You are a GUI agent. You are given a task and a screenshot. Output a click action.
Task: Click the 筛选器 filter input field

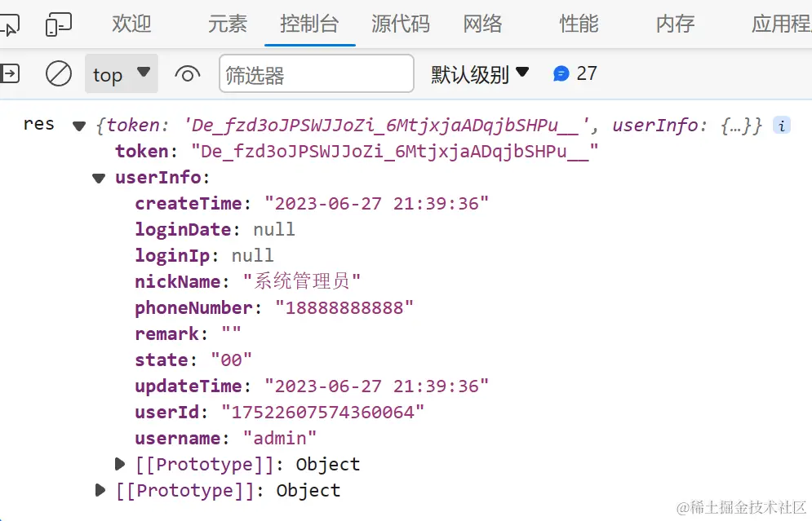pos(317,75)
